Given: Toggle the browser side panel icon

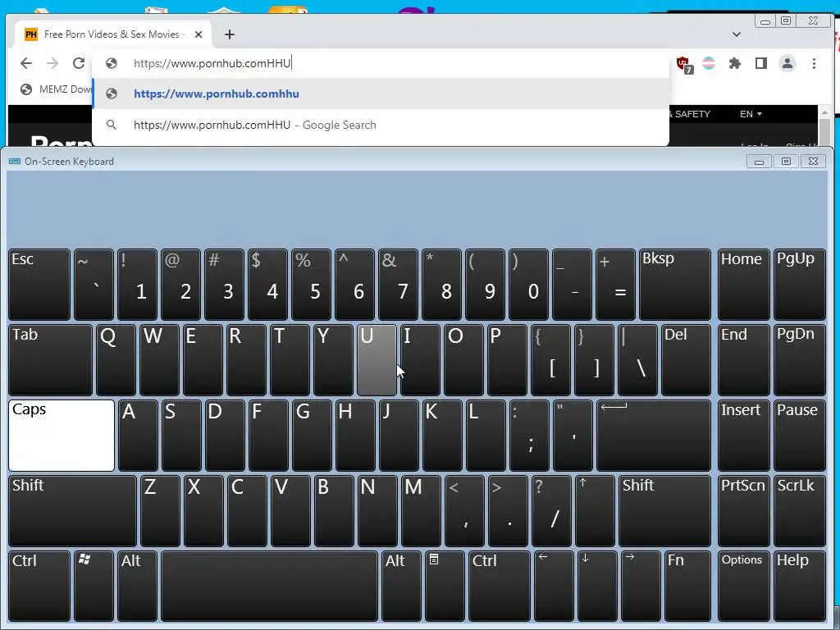Looking at the screenshot, I should click(760, 63).
